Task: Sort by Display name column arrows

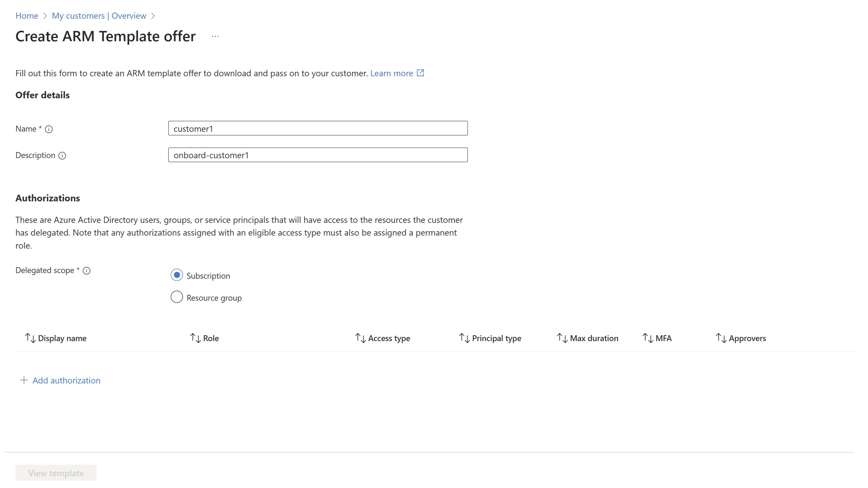Action: [x=30, y=338]
